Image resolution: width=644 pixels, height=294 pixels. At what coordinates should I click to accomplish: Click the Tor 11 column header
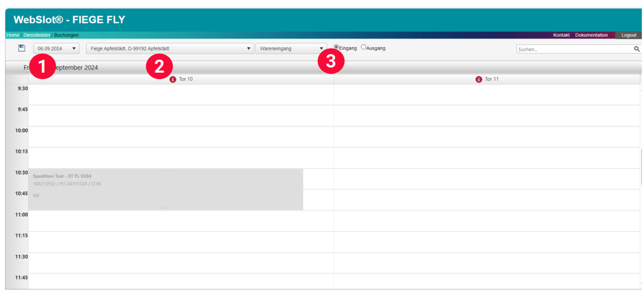click(x=487, y=79)
